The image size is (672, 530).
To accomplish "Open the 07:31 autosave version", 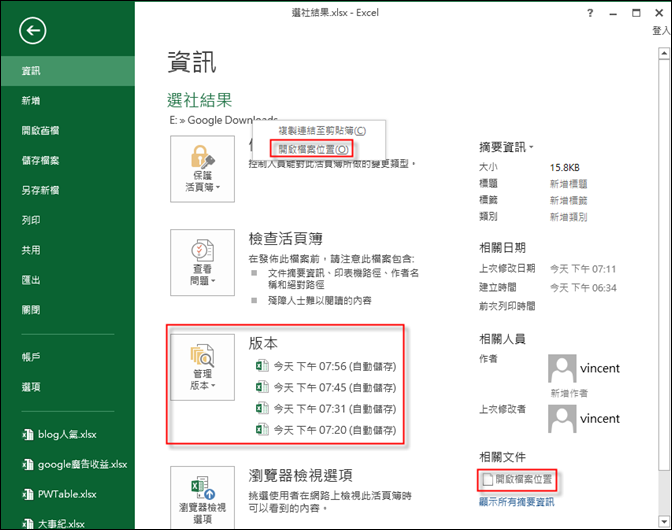I will [x=326, y=408].
